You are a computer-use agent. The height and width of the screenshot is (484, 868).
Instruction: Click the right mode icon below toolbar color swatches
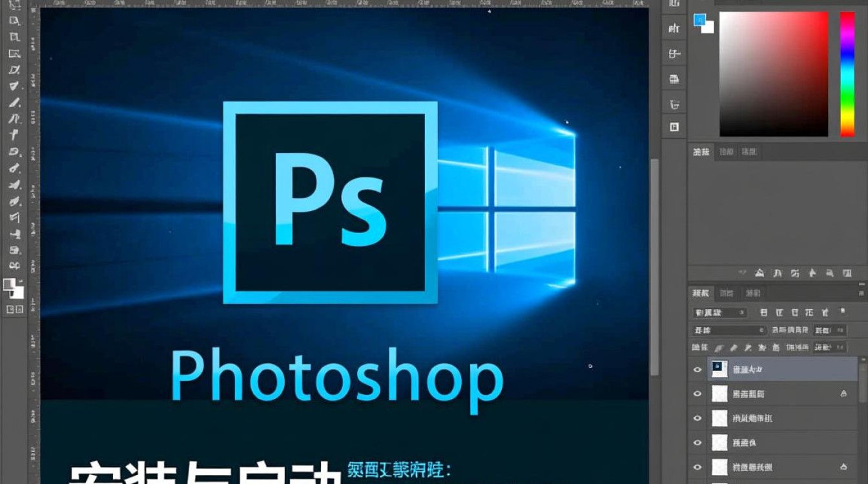tap(19, 309)
